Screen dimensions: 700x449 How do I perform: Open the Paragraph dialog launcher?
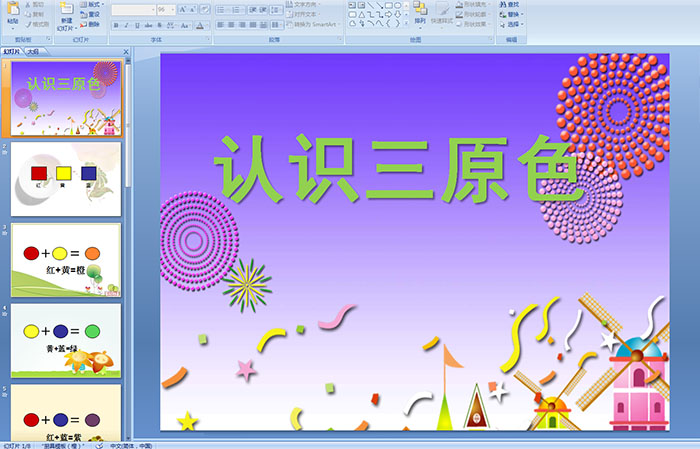340,39
